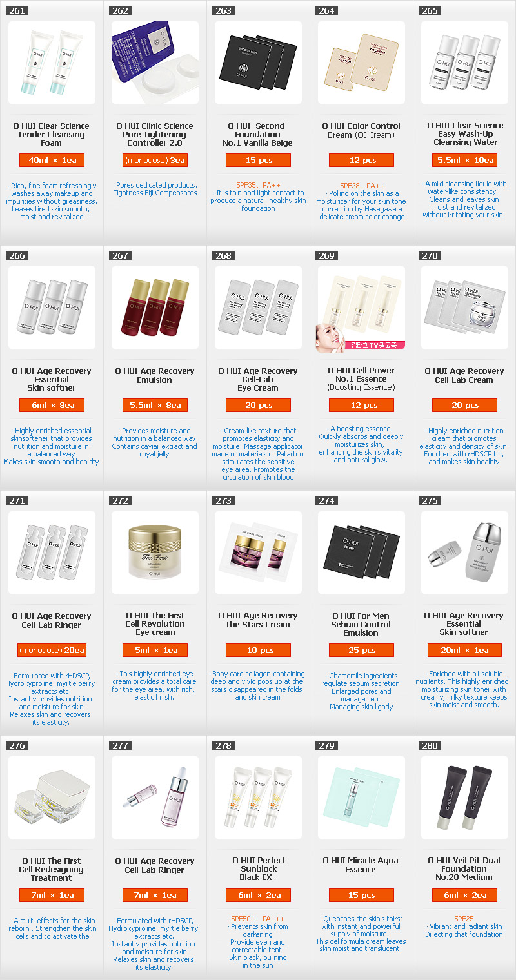This screenshot has width=516, height=980.
Task: Click the Age Recovery Cell-Lab Eye Cream sachets
Action: coord(258,308)
